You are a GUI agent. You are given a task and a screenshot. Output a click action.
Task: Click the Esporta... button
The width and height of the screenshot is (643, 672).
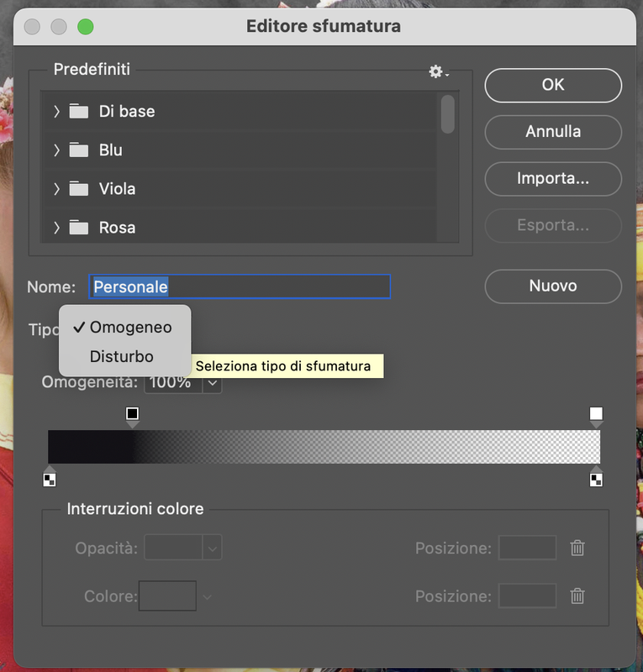[x=553, y=225]
